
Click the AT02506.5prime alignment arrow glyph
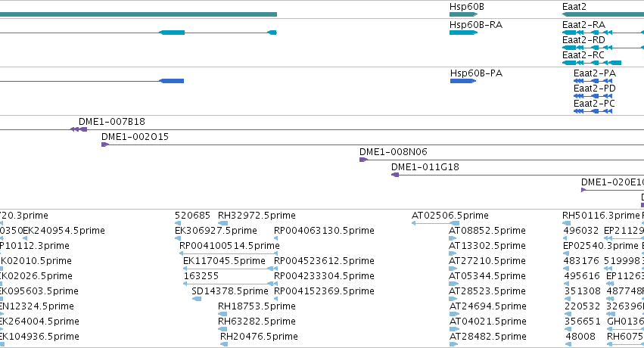435,223
